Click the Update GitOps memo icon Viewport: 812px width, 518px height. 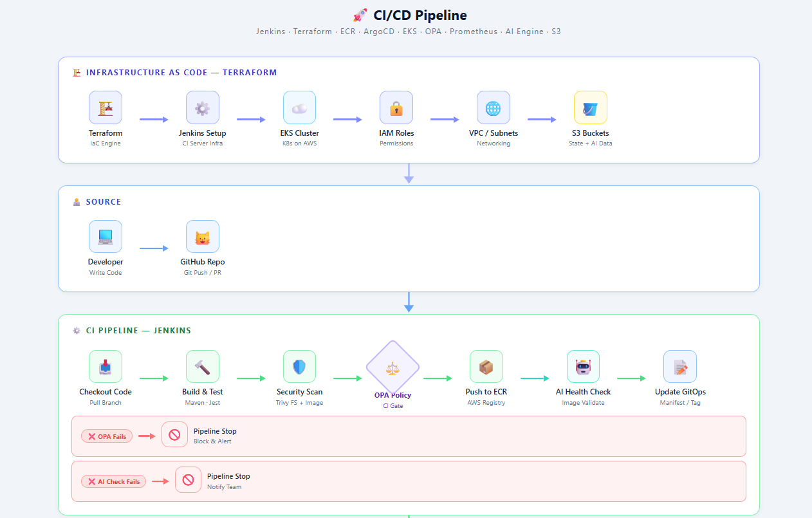(680, 367)
